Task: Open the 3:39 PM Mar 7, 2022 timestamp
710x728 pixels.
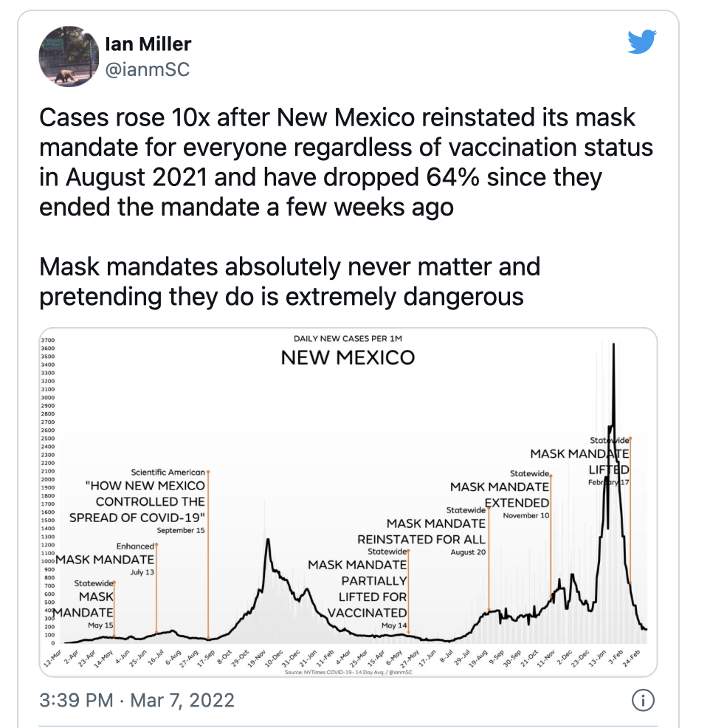Action: coord(137,700)
